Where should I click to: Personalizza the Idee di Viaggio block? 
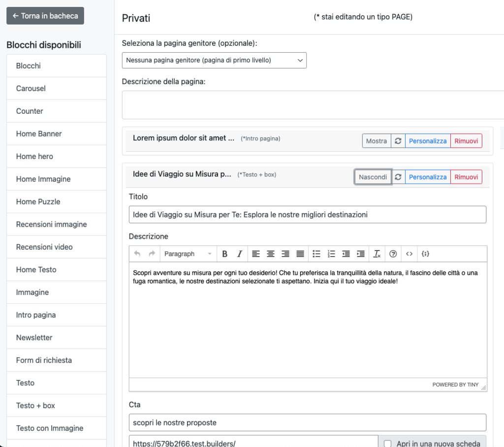(428, 177)
